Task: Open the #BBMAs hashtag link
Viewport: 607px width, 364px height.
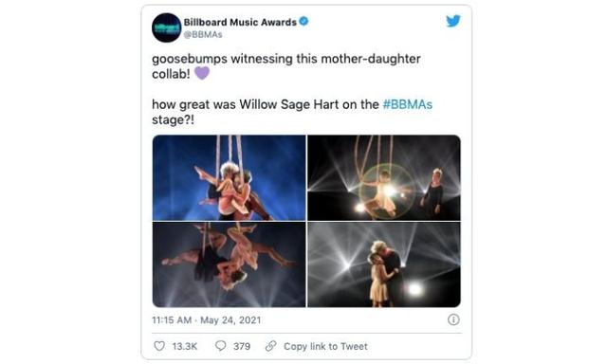Action: 407,104
